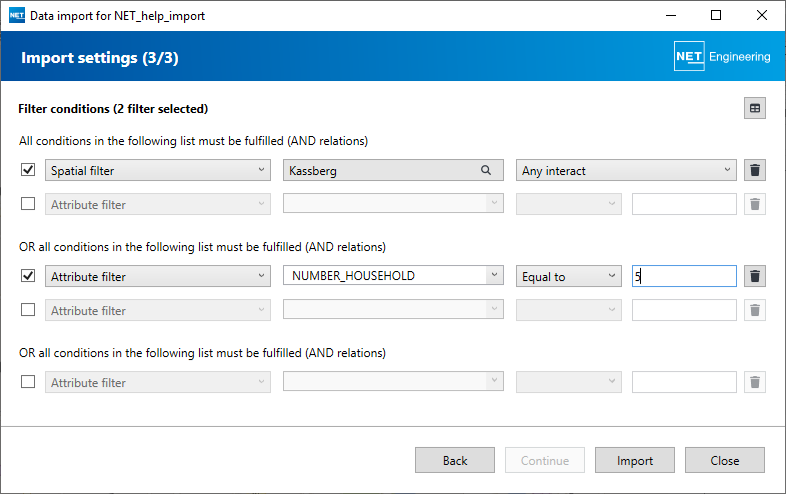
Task: Uncheck the NUMBER_HOUSEHOLD Attribute filter checkbox
Action: click(28, 276)
